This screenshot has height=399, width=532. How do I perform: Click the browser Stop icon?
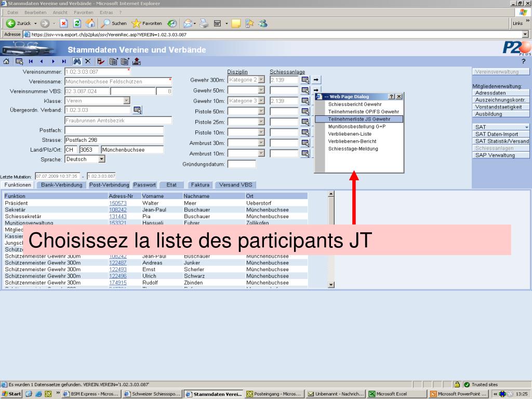coord(63,23)
